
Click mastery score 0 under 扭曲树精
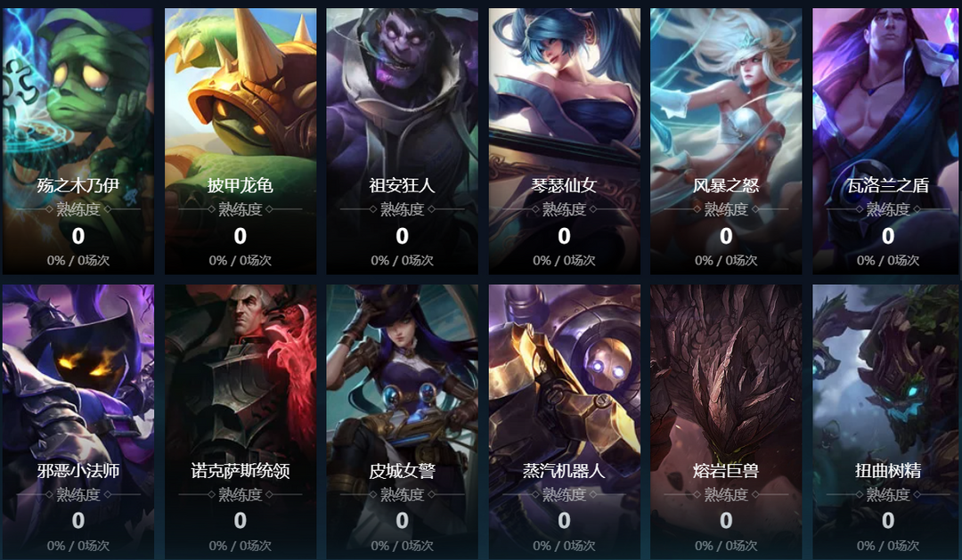click(888, 520)
